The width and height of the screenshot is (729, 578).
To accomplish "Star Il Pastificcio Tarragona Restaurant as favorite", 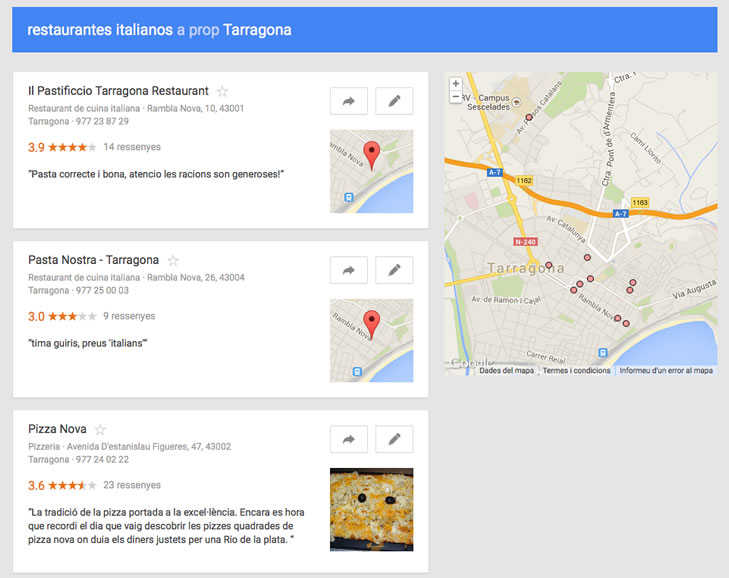I will point(223,91).
